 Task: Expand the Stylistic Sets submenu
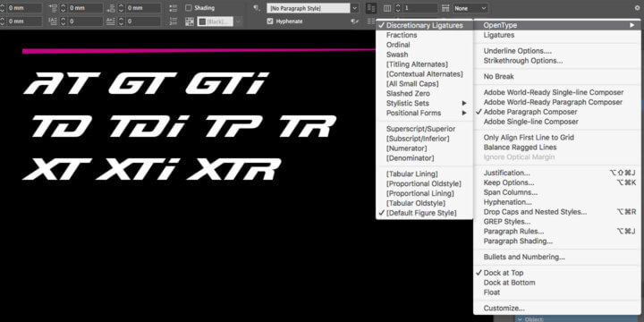(x=424, y=103)
